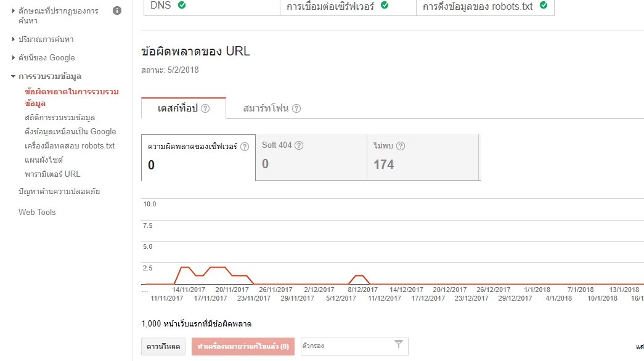Expand ดัชนีของ Google sidebar section

pyautogui.click(x=14, y=58)
